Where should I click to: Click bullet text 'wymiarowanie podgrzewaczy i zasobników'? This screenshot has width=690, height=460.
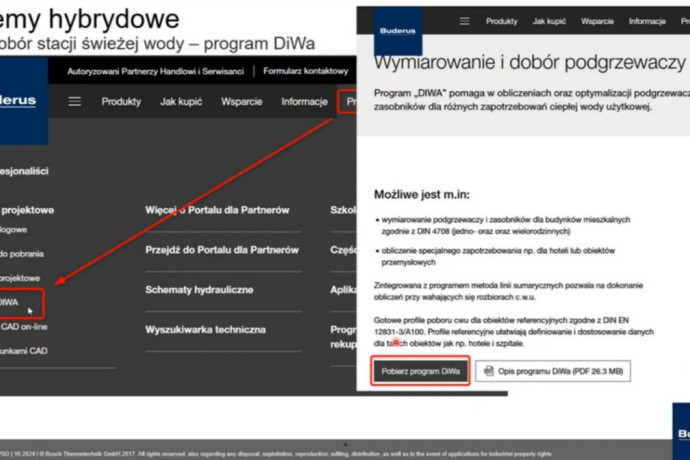(x=506, y=225)
